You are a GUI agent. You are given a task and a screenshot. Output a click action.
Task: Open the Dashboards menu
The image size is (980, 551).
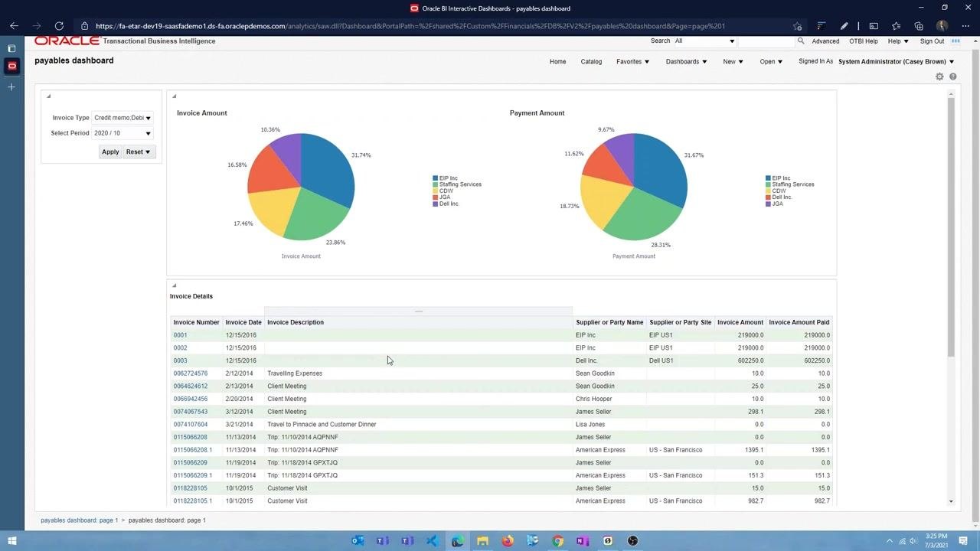tap(686, 61)
